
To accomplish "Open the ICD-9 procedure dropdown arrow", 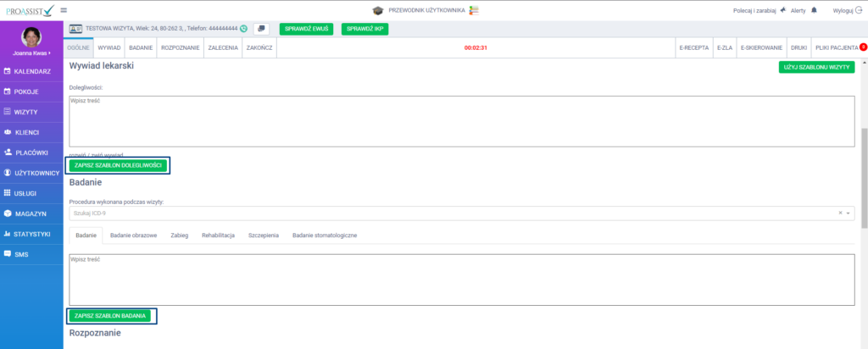I will 849,213.
